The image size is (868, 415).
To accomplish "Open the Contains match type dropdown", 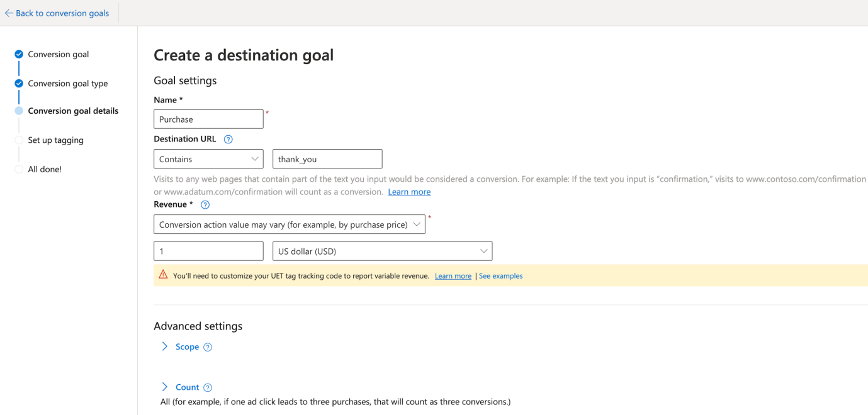I will coord(208,159).
